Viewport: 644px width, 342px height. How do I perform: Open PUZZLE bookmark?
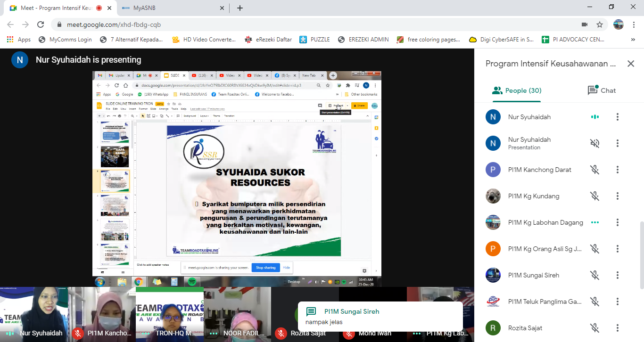315,40
